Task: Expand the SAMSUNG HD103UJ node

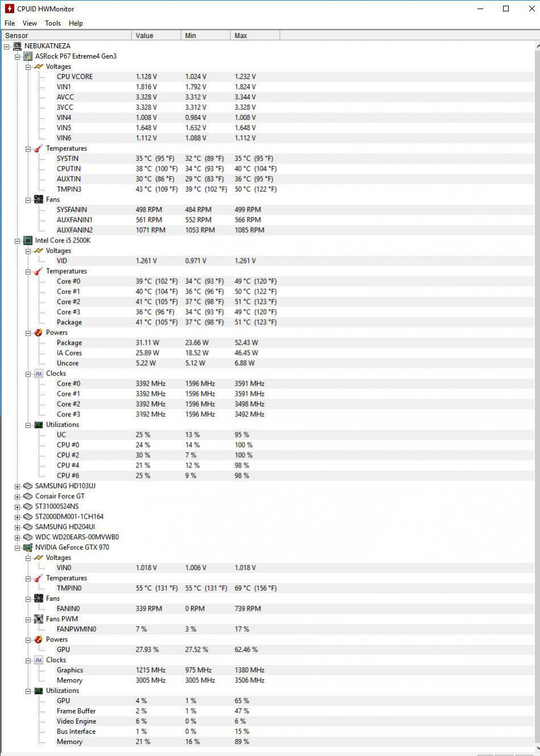Action: tap(18, 487)
